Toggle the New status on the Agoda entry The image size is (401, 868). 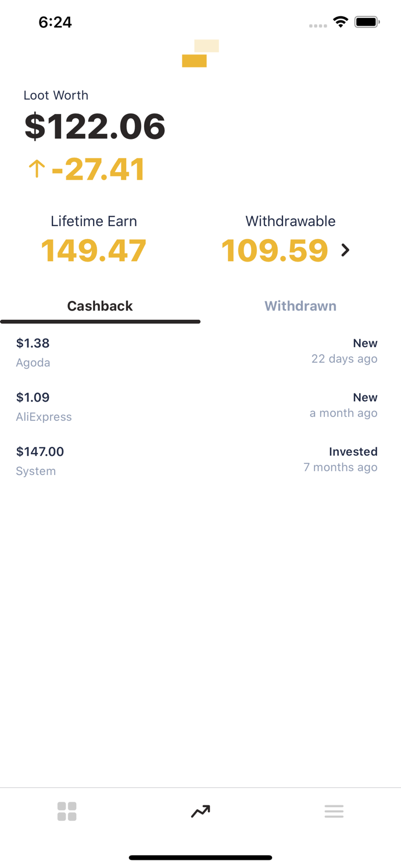point(366,343)
